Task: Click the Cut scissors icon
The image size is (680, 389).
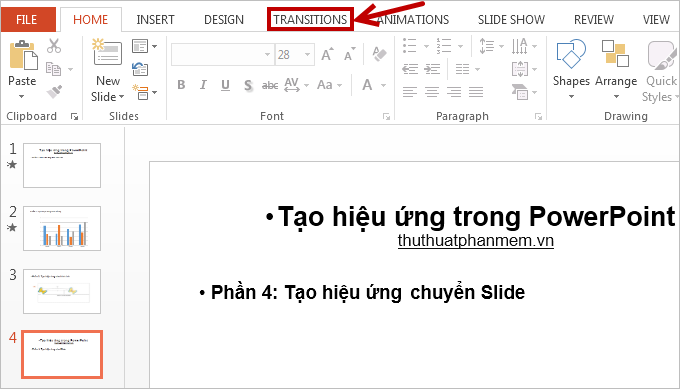Action: tap(54, 46)
